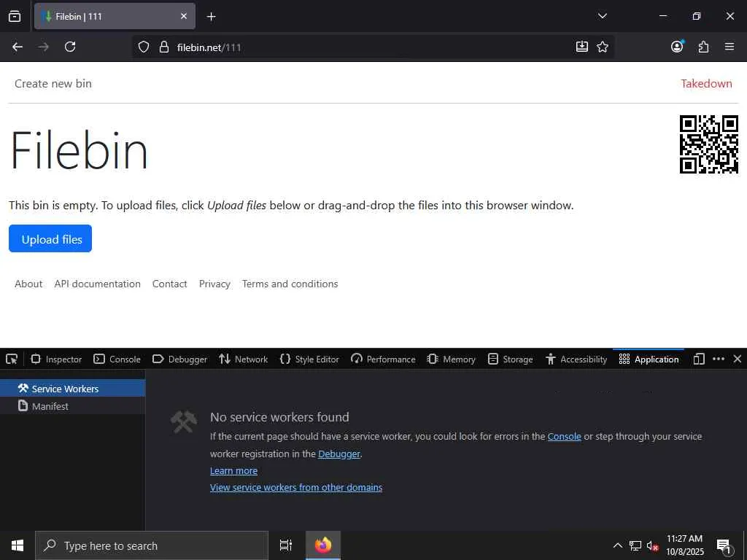
Task: Open a new tab with plus button
Action: [x=211, y=17]
